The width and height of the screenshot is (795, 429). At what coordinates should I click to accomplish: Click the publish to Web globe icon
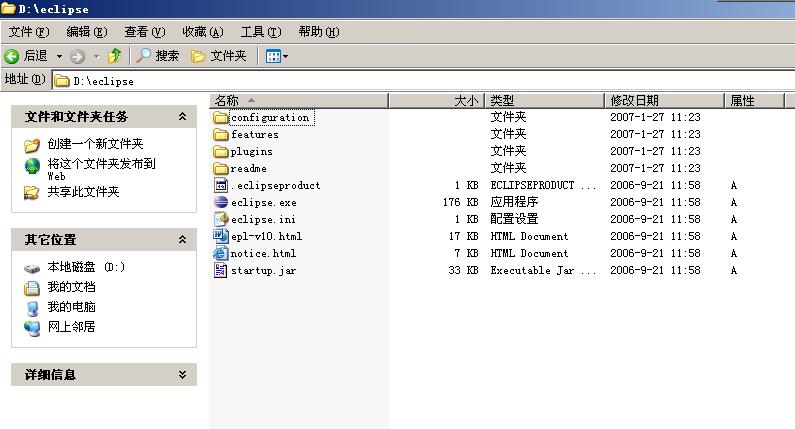pos(32,166)
